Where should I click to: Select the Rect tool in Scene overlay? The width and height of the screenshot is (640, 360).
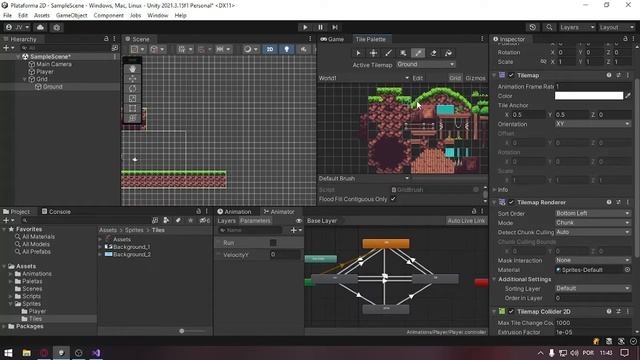[132, 108]
